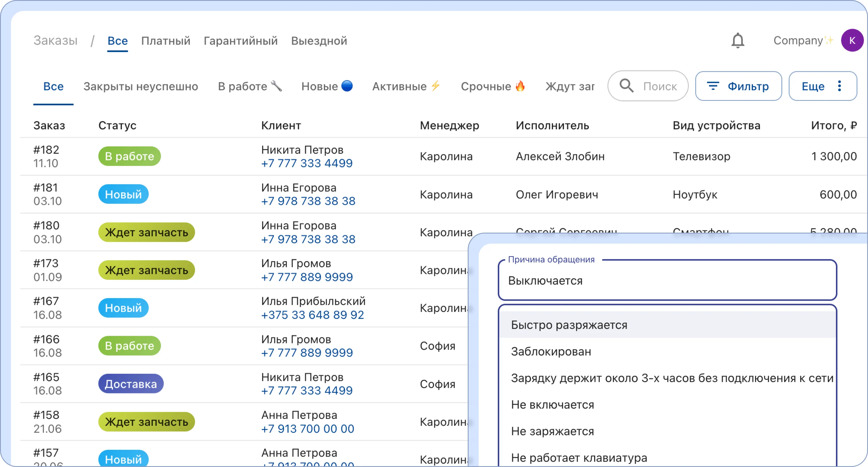Select the partially visible Ждут зап filter tab
This screenshot has width=868, height=467.
click(x=570, y=87)
